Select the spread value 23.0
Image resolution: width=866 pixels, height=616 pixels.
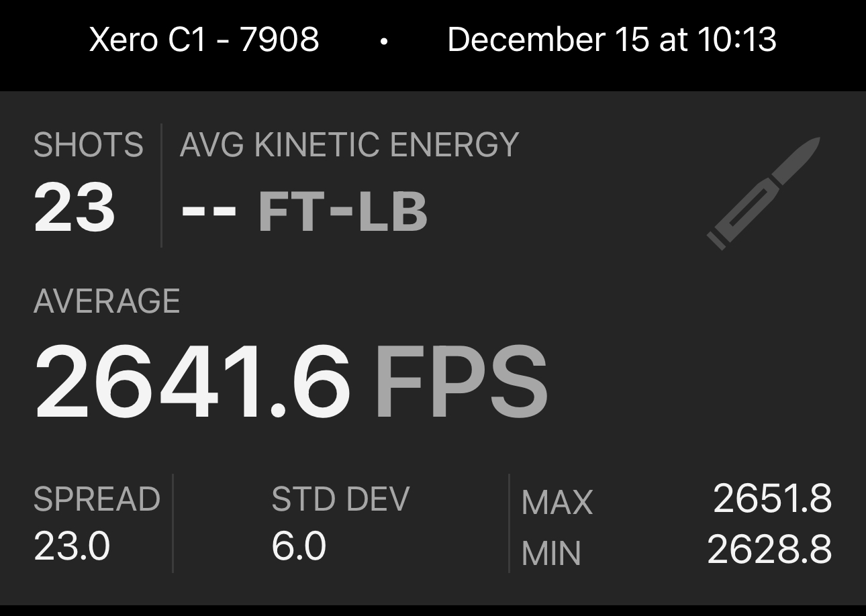72,546
